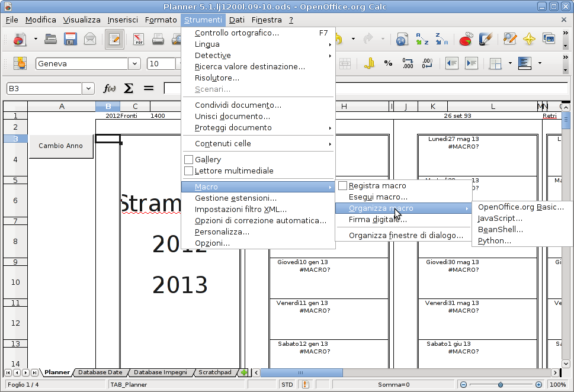
Task: Switch to Scratchpad sheet tab
Action: 215,372
